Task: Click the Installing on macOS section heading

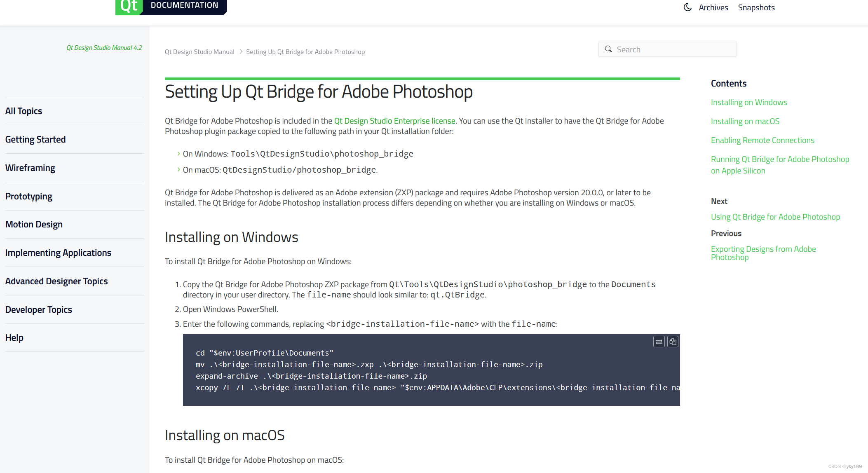Action: (x=225, y=436)
